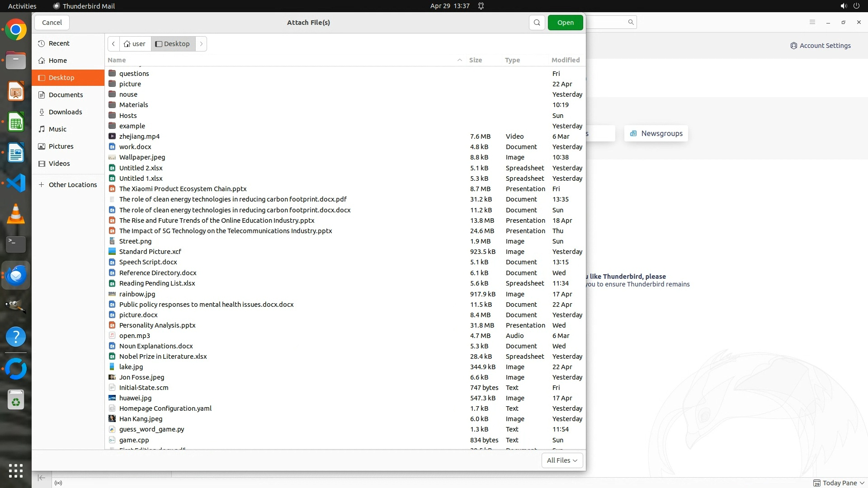Click the forward arrow in the path bar
868x488 pixels.
(x=201, y=44)
